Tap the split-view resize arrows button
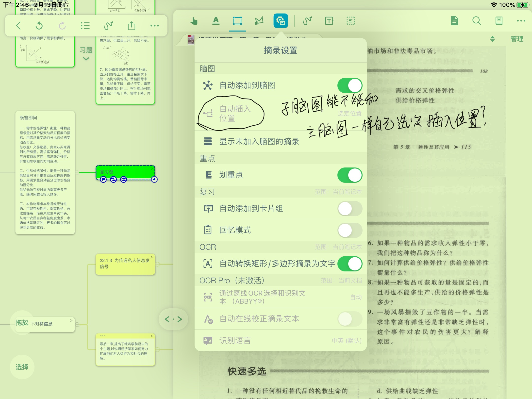Screen dimensions: 532x399 [x=173, y=319]
